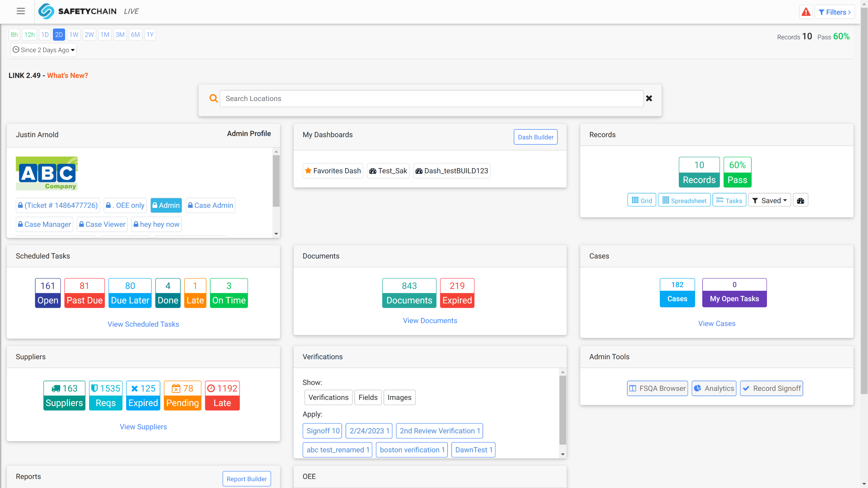Launch the FSQA Browser tool
The width and height of the screenshot is (868, 488).
657,388
